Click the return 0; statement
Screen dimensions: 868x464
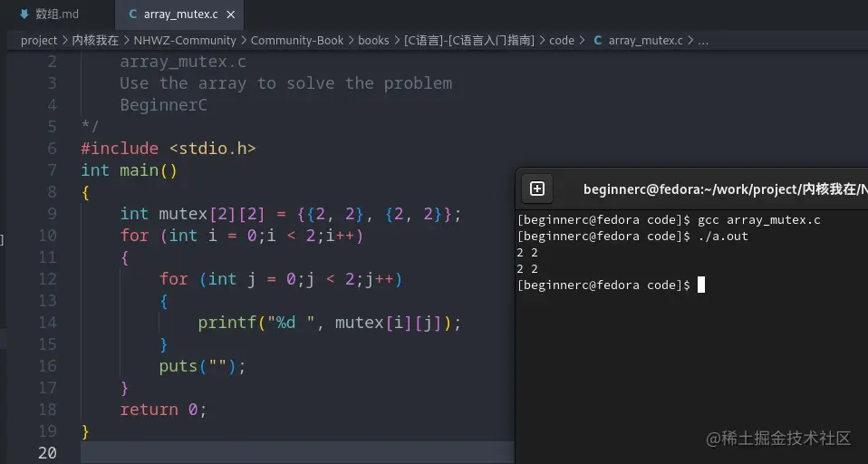click(x=163, y=410)
